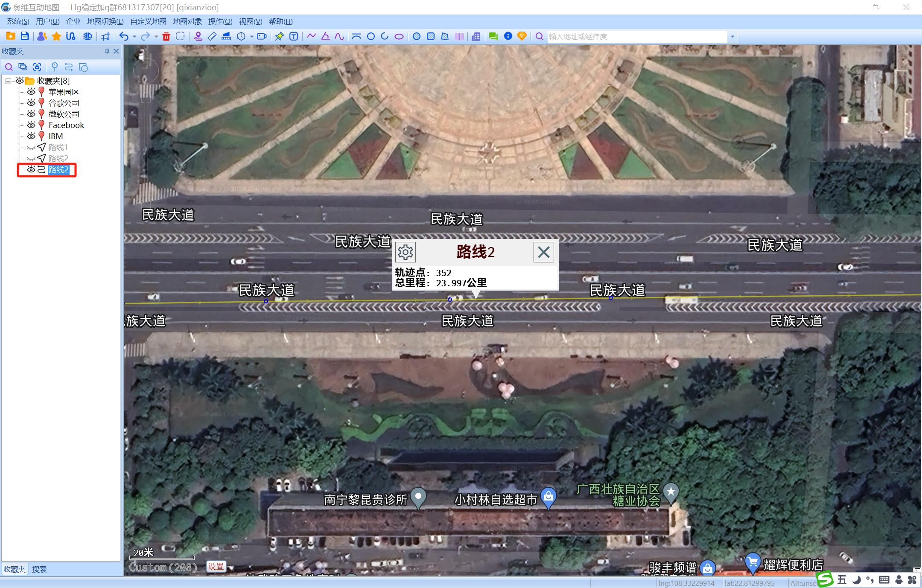Click the red trash delete icon
This screenshot has height=588, width=922.
[166, 36]
